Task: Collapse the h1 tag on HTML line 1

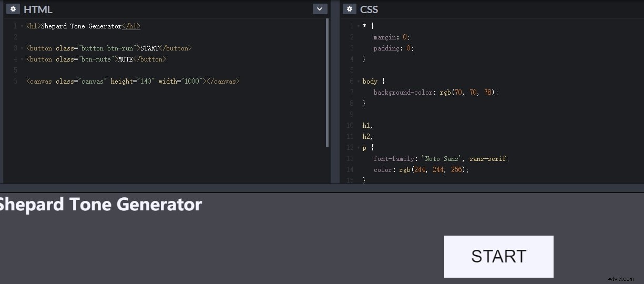Action: 22,26
